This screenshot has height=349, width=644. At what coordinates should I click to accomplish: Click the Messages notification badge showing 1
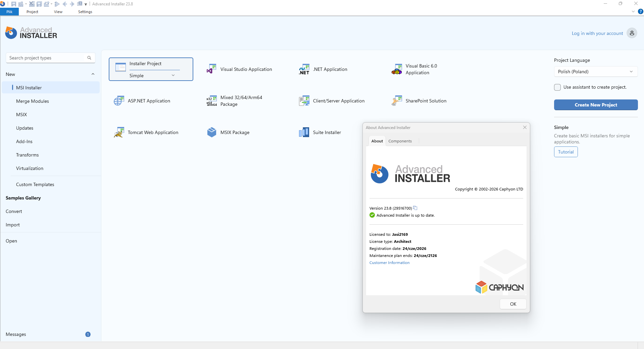[x=88, y=334]
